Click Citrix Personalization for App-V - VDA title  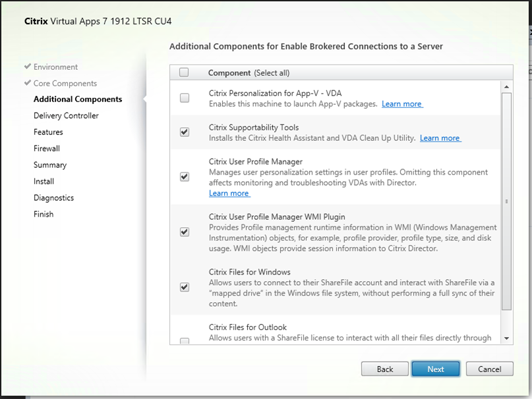click(x=275, y=93)
